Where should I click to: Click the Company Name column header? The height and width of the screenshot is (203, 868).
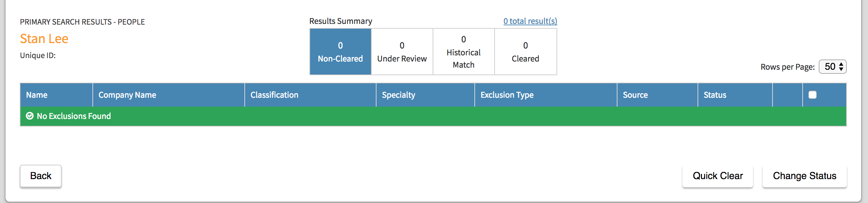[x=127, y=95]
